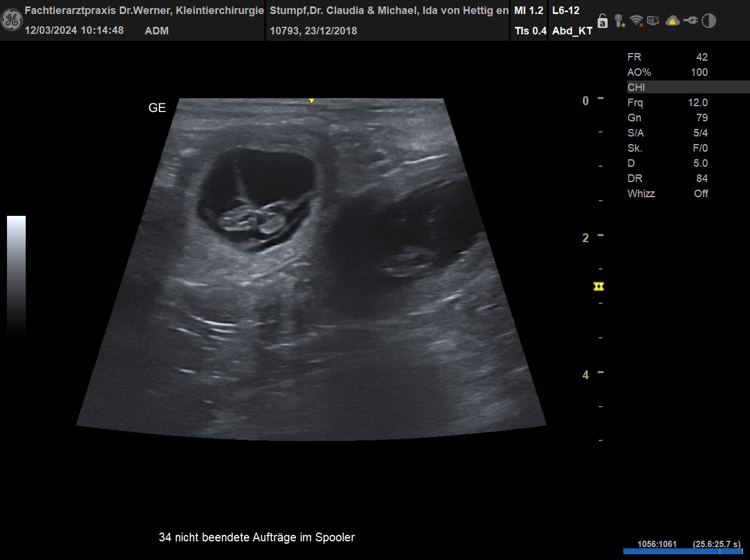
Task: Click the half-circle contrast icon
Action: click(x=709, y=21)
